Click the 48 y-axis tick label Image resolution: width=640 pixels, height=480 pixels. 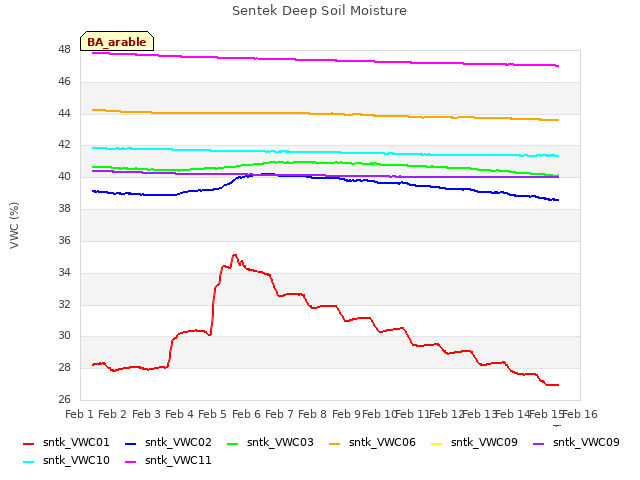pos(64,49)
